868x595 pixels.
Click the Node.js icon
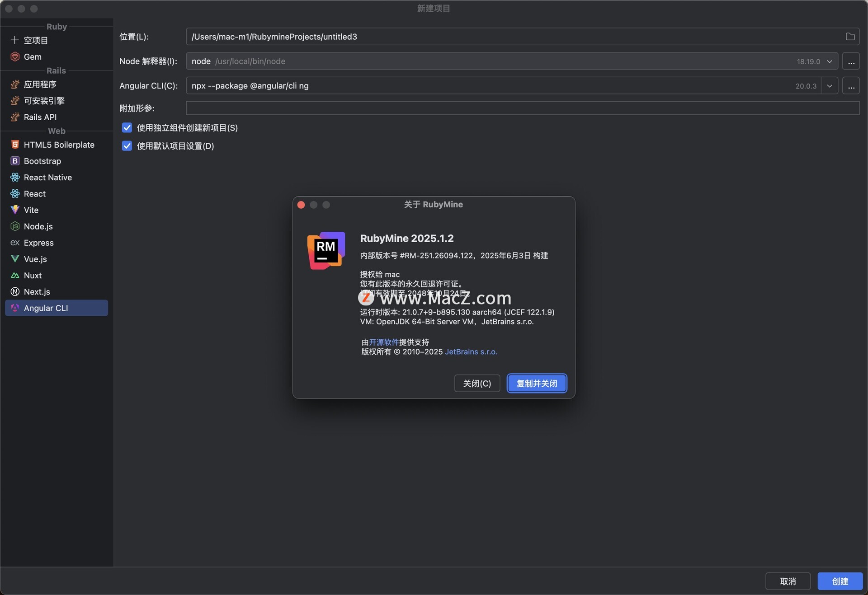pyautogui.click(x=15, y=226)
